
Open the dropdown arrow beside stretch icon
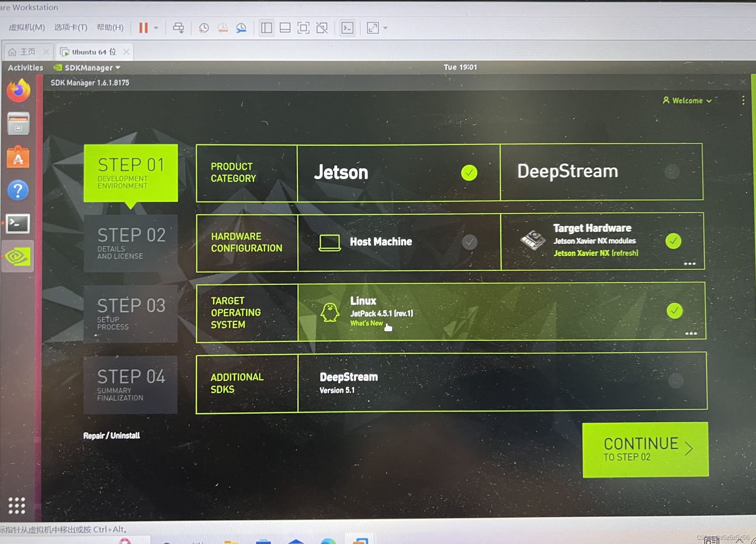click(385, 28)
